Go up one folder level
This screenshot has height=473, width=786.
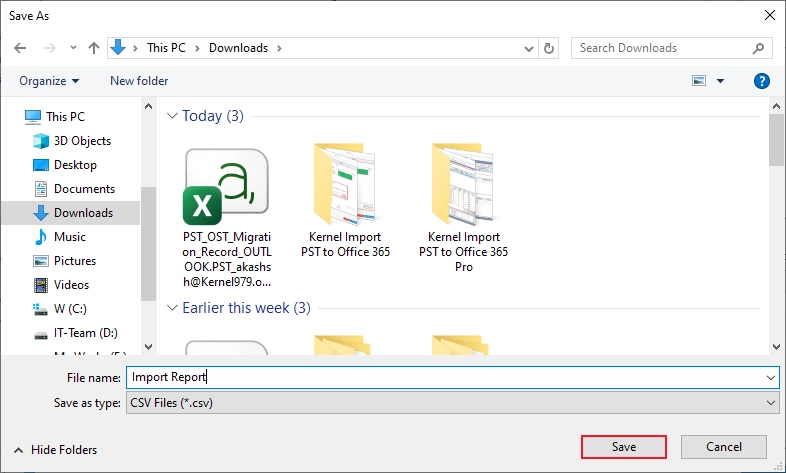(x=94, y=48)
